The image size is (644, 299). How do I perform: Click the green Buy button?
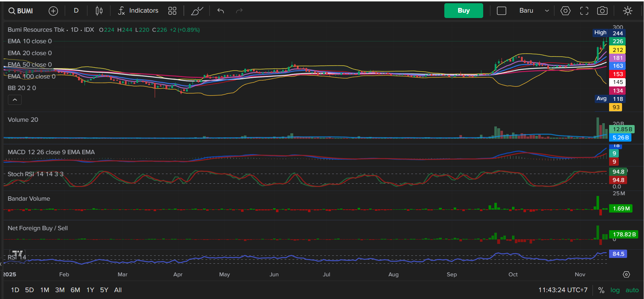click(x=463, y=11)
